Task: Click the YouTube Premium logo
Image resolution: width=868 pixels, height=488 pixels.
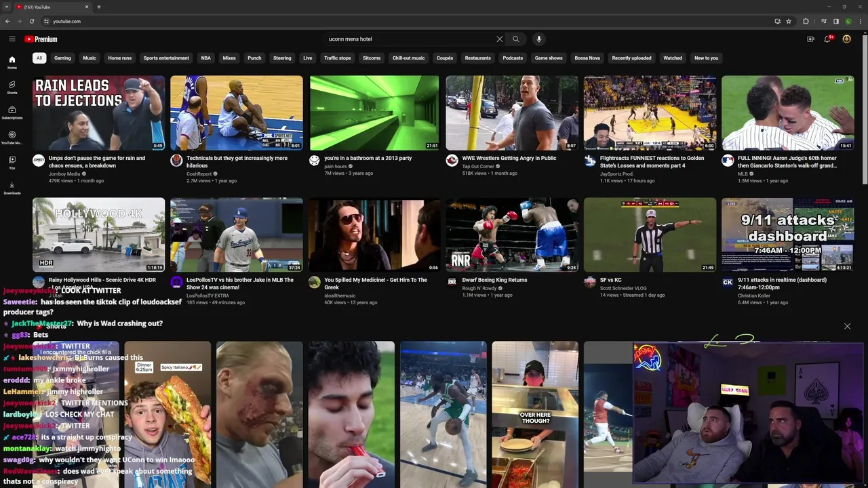Action: 41,39
